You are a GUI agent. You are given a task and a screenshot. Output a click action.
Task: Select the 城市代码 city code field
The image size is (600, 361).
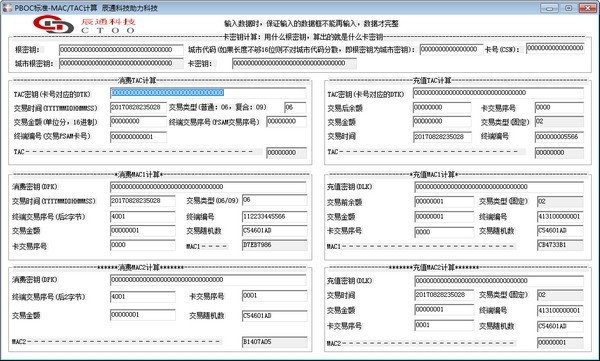[450, 49]
